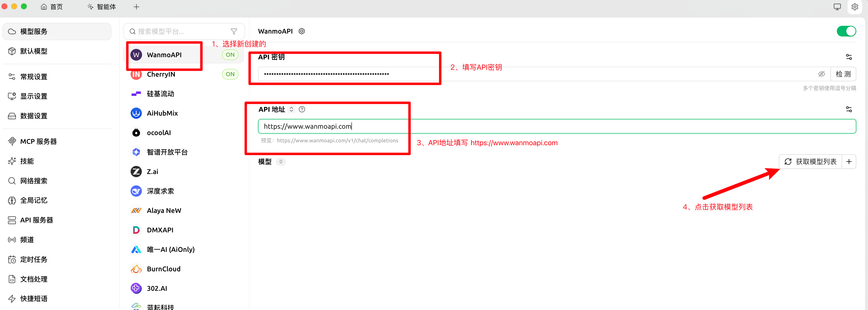Select the Alaya NeW provider icon
868x310 pixels.
tap(136, 211)
